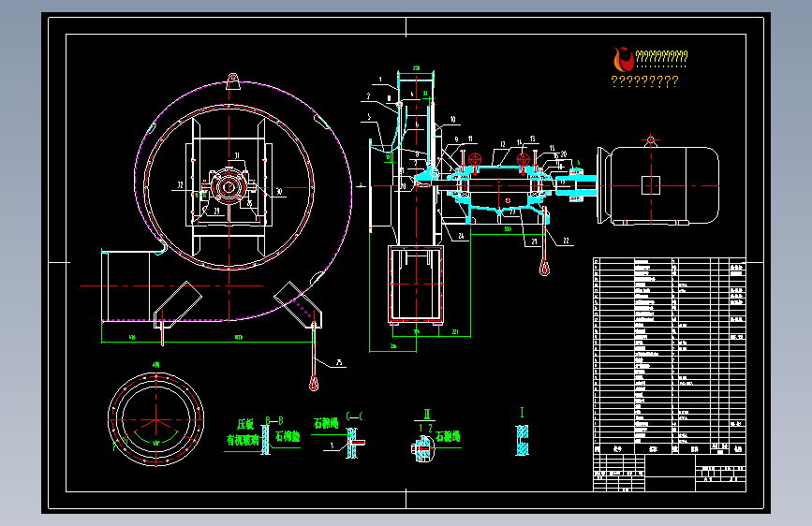Click part callout number 24
812x526 pixels.
click(461, 236)
